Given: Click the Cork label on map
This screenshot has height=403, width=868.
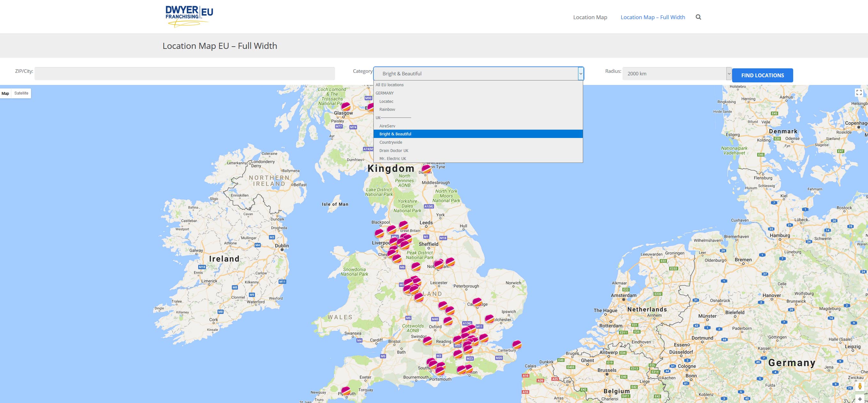Looking at the screenshot, I should click(x=213, y=320).
